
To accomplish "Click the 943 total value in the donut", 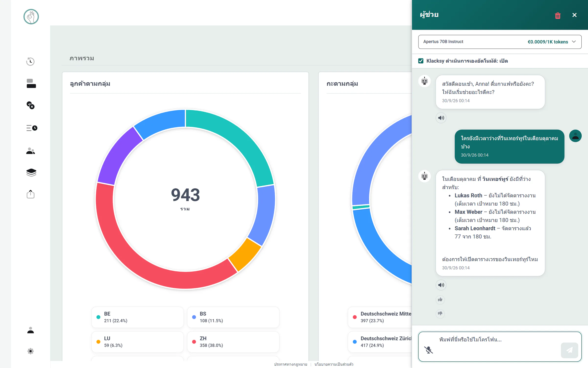I will tap(185, 195).
